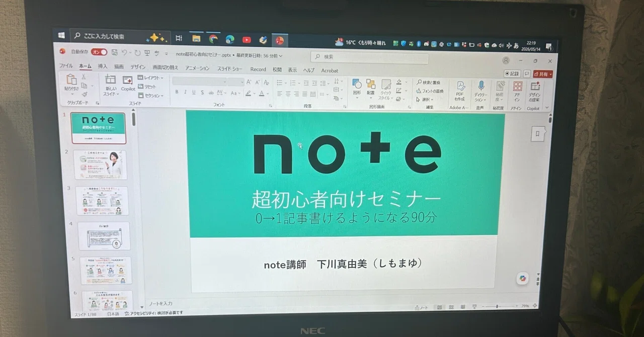This screenshot has height=337, width=644.
Task: Click フォントの置換 replace fonts
Action: click(430, 91)
